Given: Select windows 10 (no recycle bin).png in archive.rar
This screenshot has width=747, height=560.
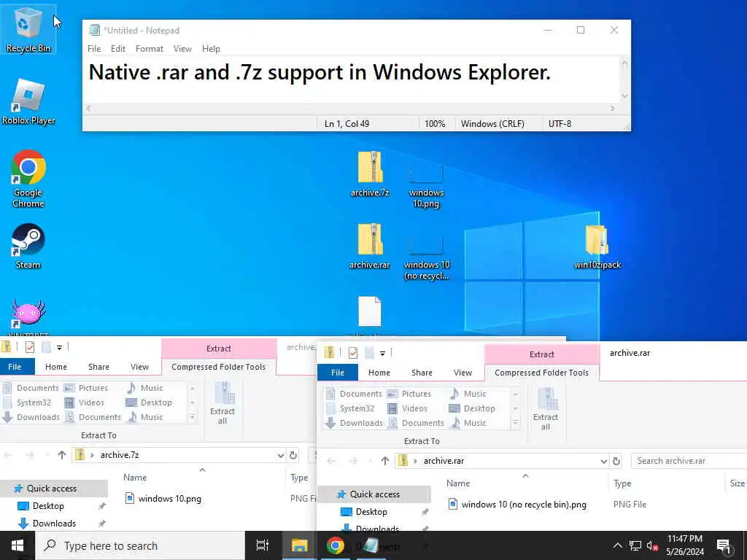Looking at the screenshot, I should pos(524,505).
